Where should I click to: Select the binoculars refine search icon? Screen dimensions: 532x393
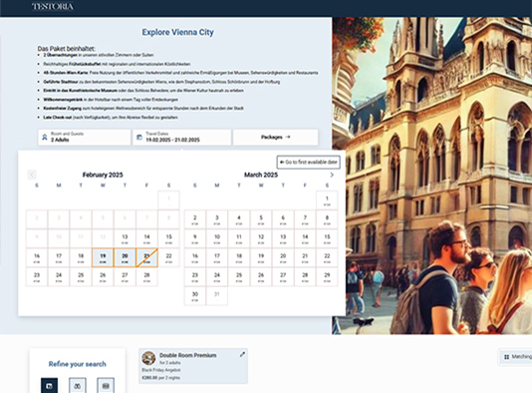click(78, 386)
